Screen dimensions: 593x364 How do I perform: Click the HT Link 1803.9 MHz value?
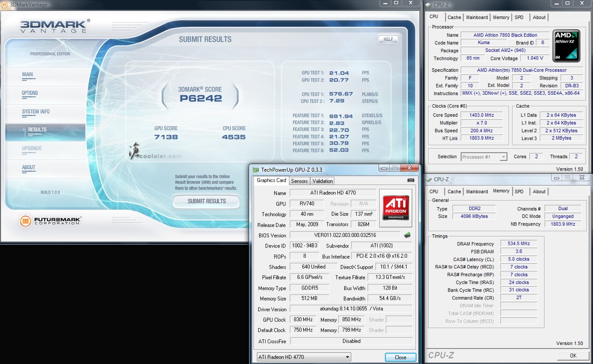(481, 138)
